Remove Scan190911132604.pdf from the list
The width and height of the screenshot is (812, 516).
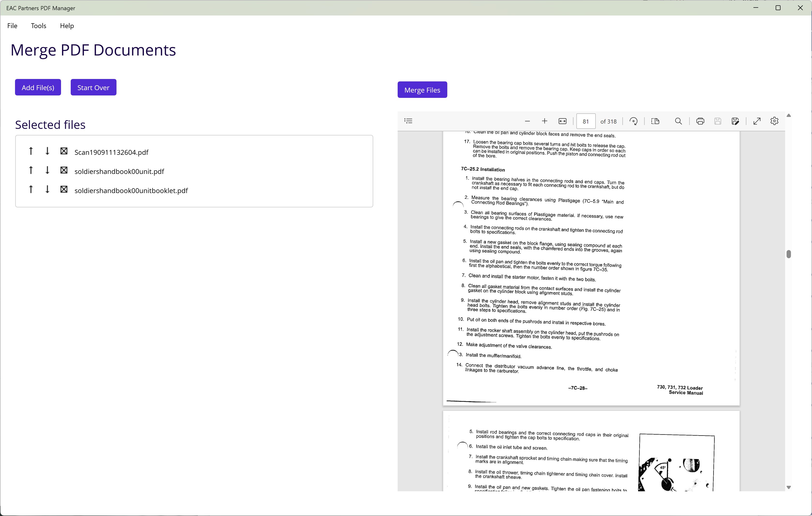click(x=64, y=151)
